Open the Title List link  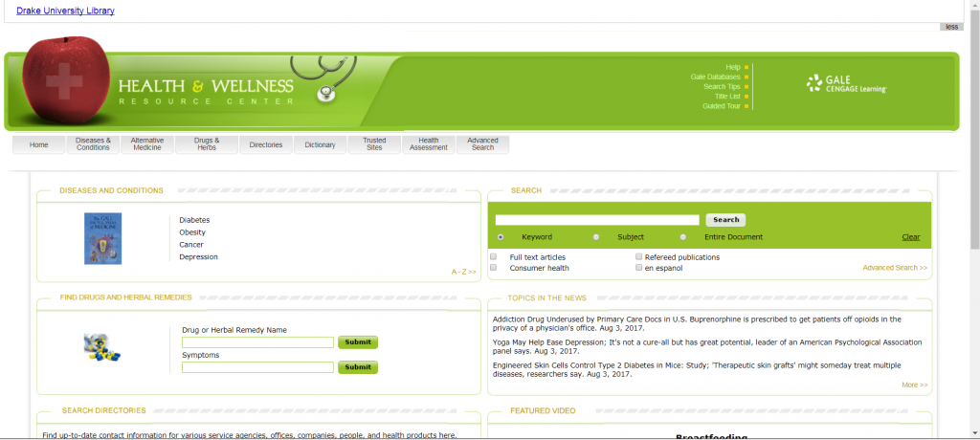click(x=727, y=97)
